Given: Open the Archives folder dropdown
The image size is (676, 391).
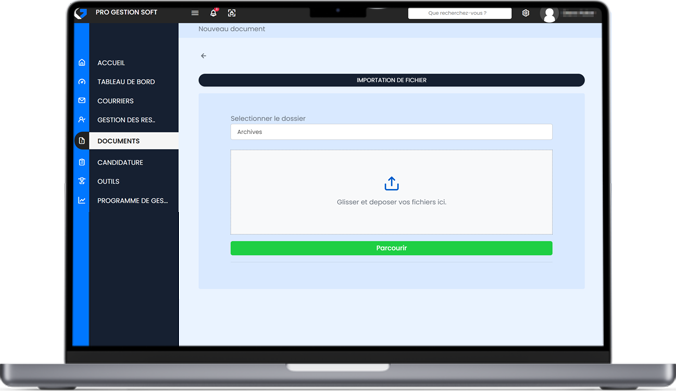Looking at the screenshot, I should (x=391, y=132).
